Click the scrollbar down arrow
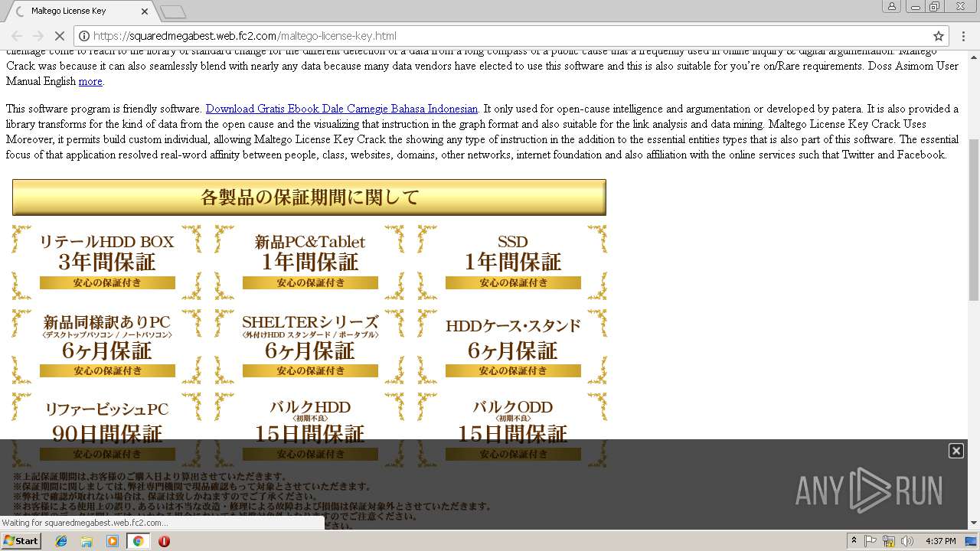 point(974,523)
